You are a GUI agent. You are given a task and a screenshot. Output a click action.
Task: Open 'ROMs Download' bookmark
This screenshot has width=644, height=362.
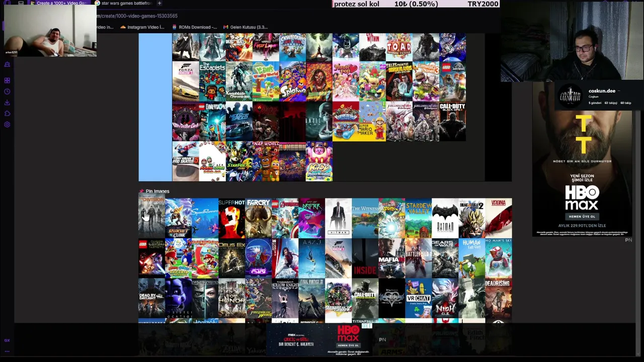click(194, 27)
